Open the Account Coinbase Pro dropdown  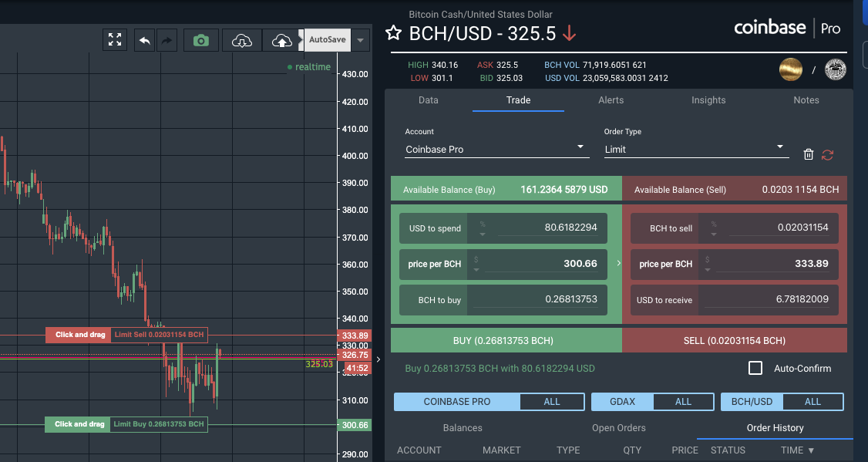[496, 149]
